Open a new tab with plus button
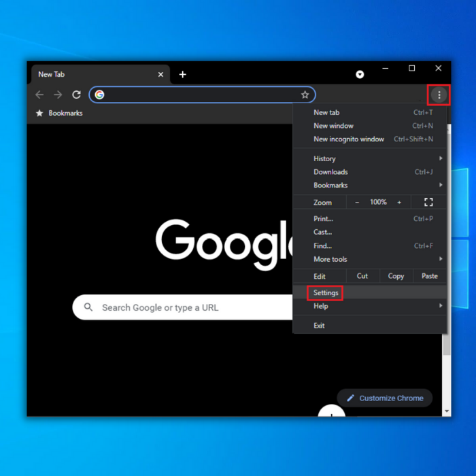The height and width of the screenshot is (476, 476). [182, 74]
